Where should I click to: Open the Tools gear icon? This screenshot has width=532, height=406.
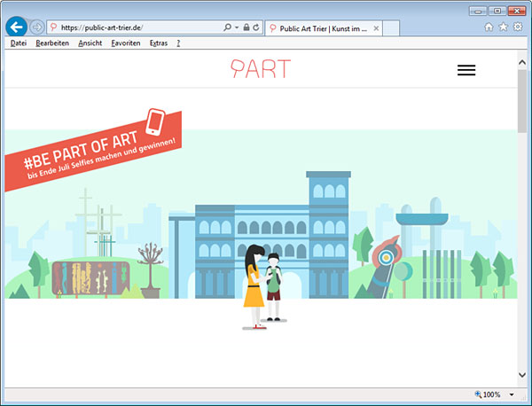(x=518, y=27)
